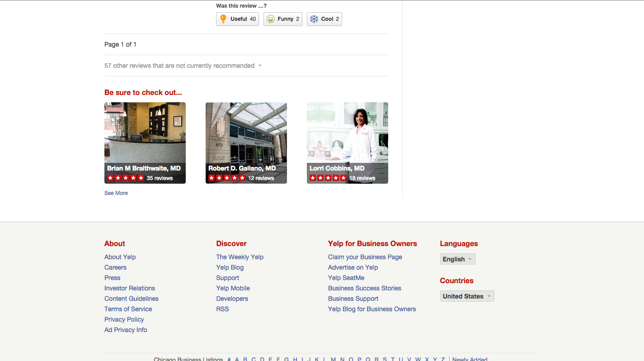This screenshot has width=644, height=361.
Task: Open Ad Privacy Info
Action: pos(126,330)
